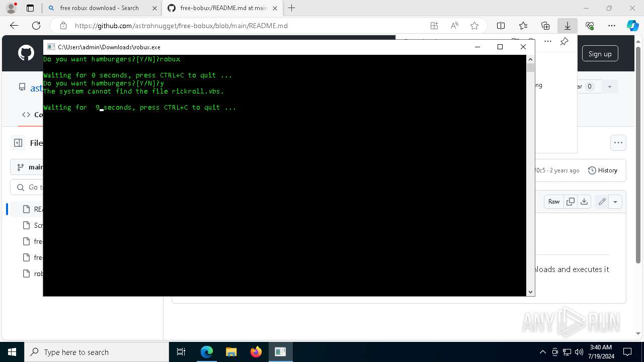Viewport: 644px width, 362px height.
Task: Click console scrollbar down arrow
Action: 530,292
